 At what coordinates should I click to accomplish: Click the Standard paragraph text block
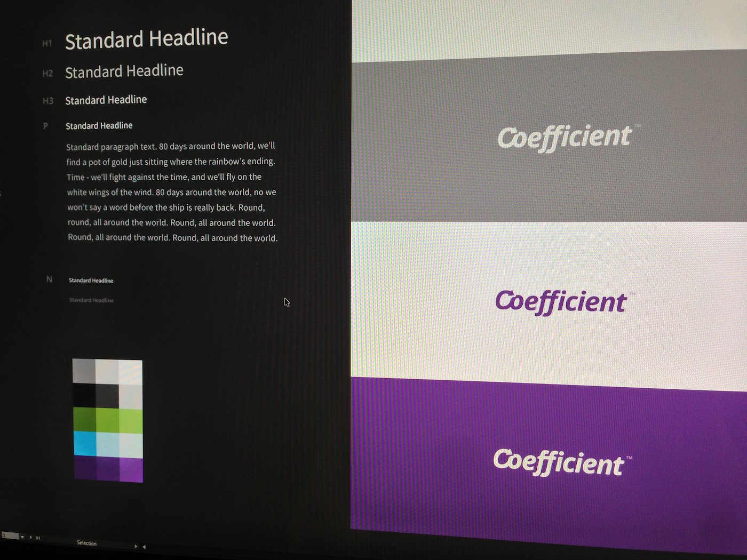pos(172,192)
